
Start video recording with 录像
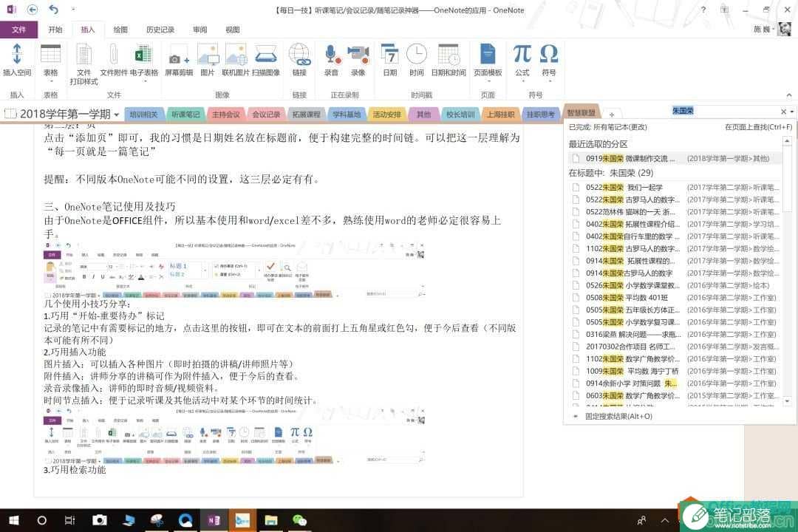[358, 54]
